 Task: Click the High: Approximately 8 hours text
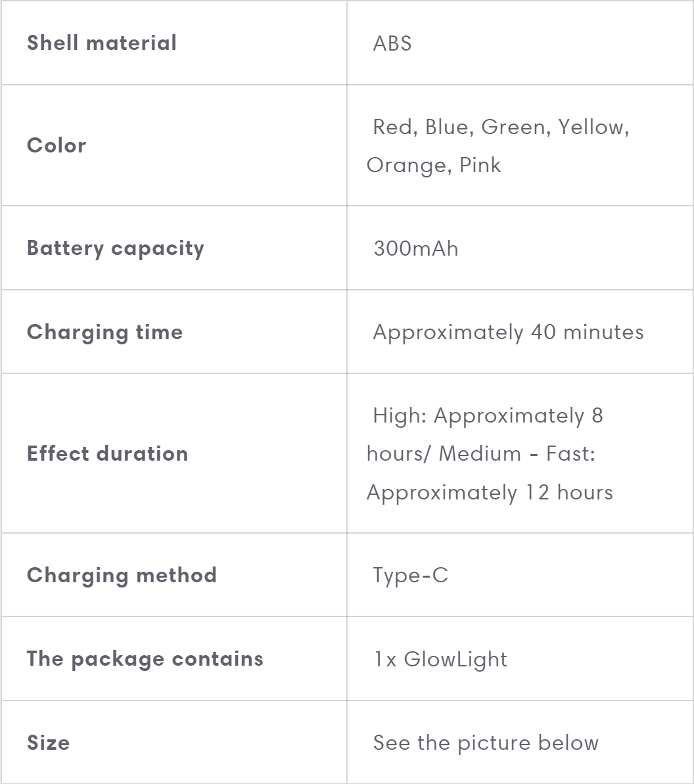(x=488, y=415)
